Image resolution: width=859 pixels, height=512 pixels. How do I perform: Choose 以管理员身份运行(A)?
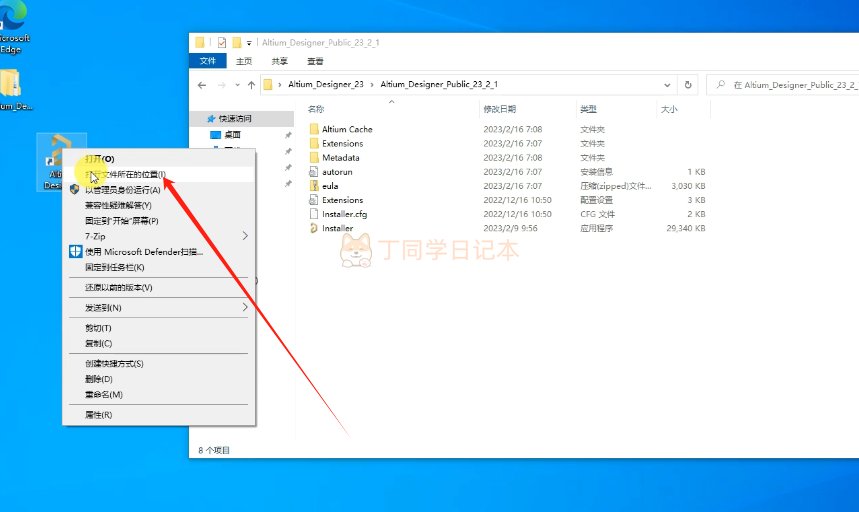pyautogui.click(x=159, y=189)
